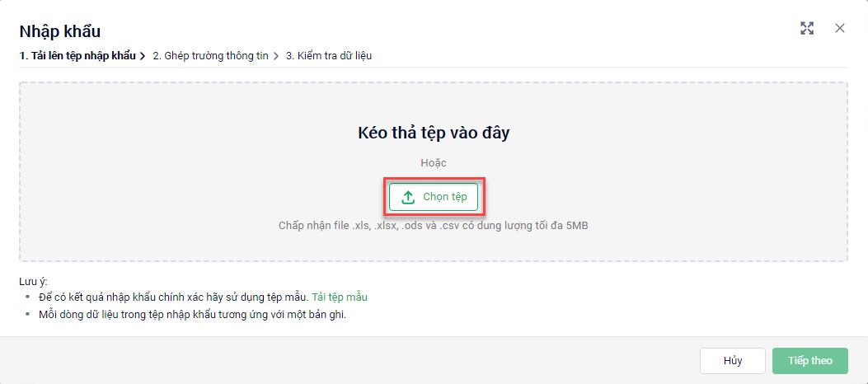Click the Lưu ý label
Viewport: 868px width, 384px height.
34,281
